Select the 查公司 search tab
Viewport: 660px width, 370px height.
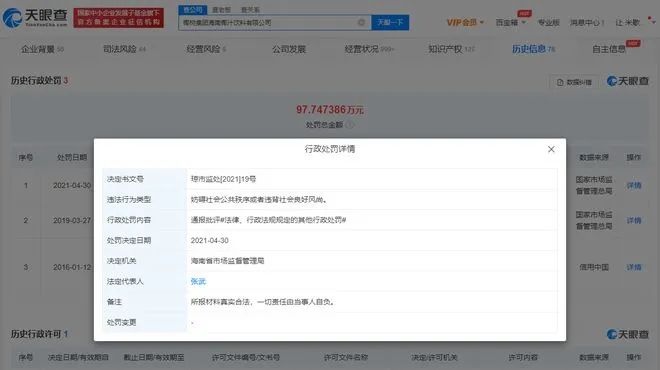point(193,9)
